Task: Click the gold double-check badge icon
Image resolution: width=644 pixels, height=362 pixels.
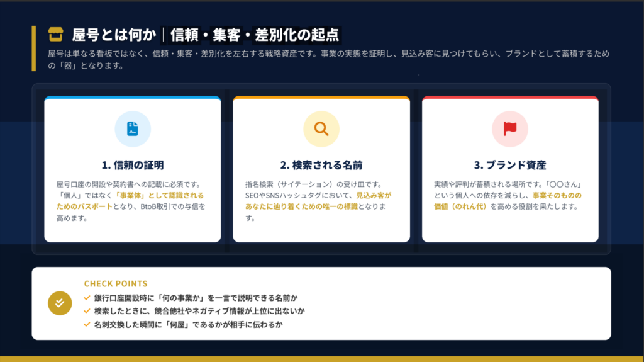Action: coord(60,303)
